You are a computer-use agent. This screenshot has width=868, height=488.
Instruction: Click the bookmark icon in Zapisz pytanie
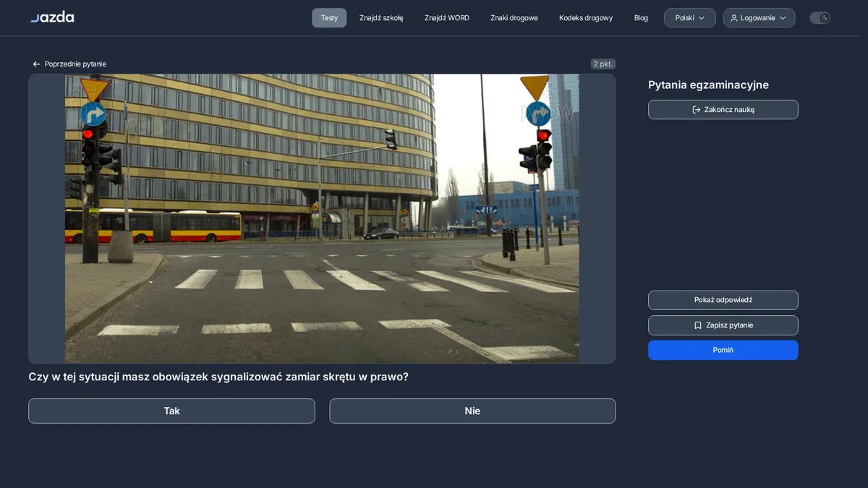click(x=698, y=325)
